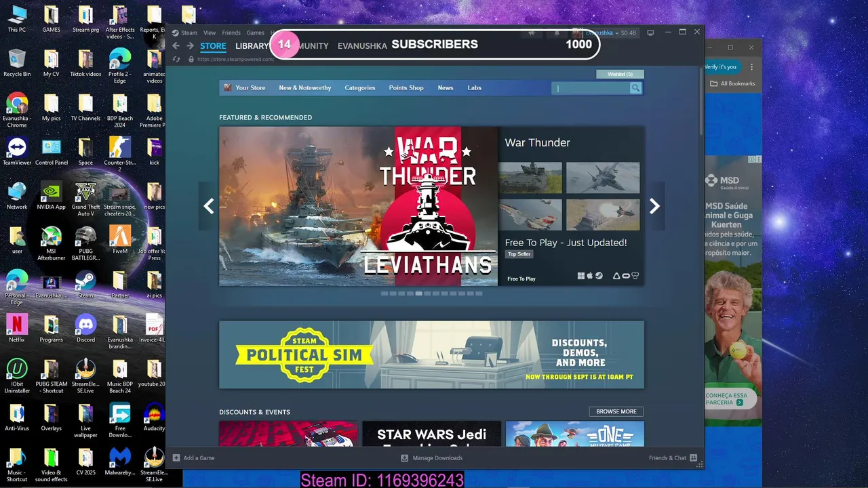Switch to the STORE tab
Screen dimensions: 868x488
tap(213, 46)
